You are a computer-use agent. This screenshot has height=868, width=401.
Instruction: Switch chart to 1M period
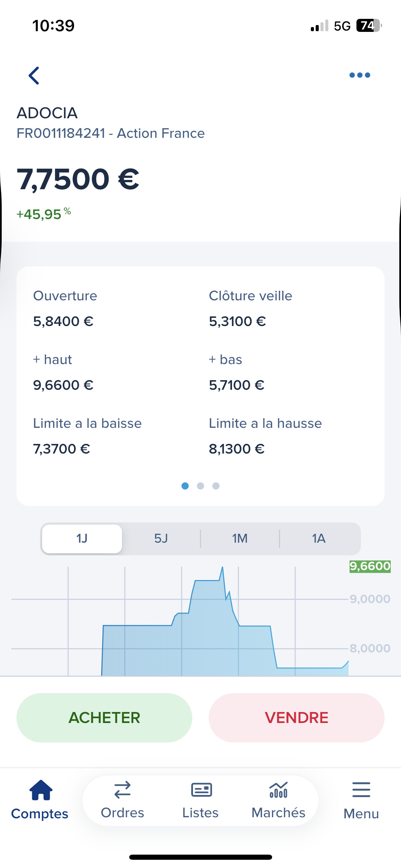pos(240,539)
